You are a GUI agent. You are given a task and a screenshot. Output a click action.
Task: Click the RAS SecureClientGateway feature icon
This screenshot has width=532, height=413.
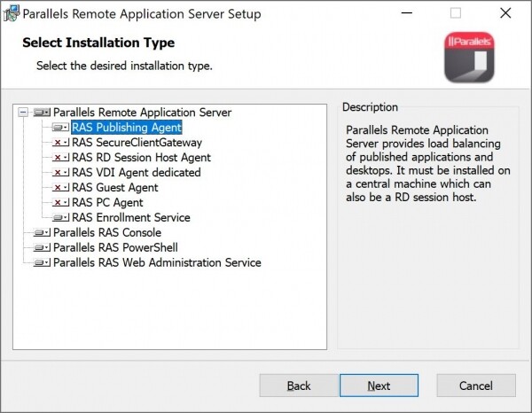(60, 143)
